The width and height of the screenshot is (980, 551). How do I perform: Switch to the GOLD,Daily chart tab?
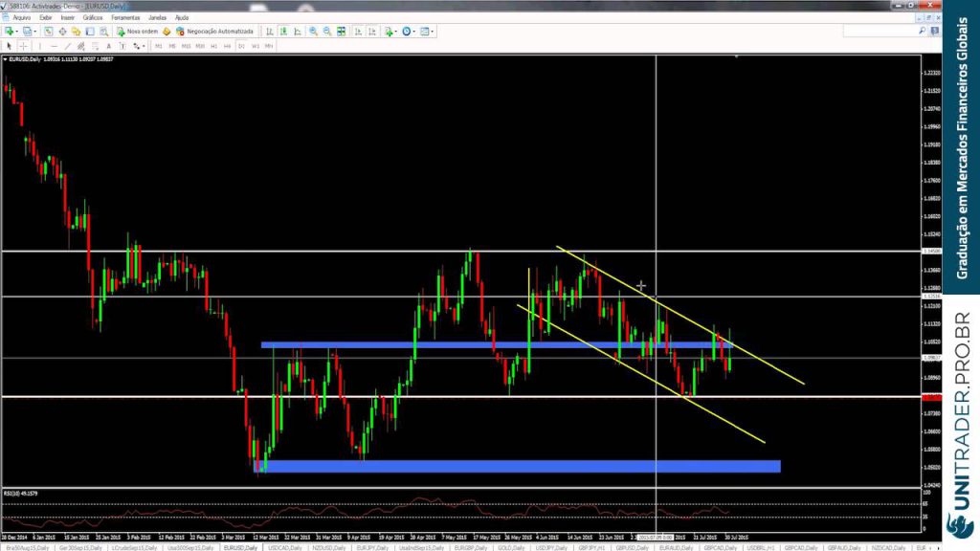point(511,548)
